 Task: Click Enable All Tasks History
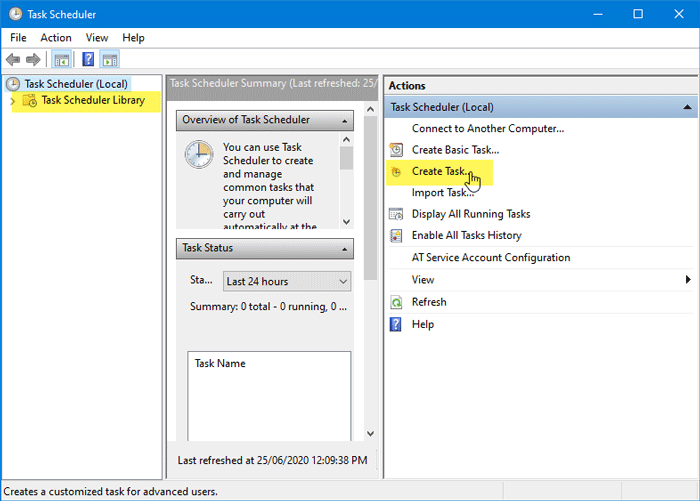(x=467, y=235)
